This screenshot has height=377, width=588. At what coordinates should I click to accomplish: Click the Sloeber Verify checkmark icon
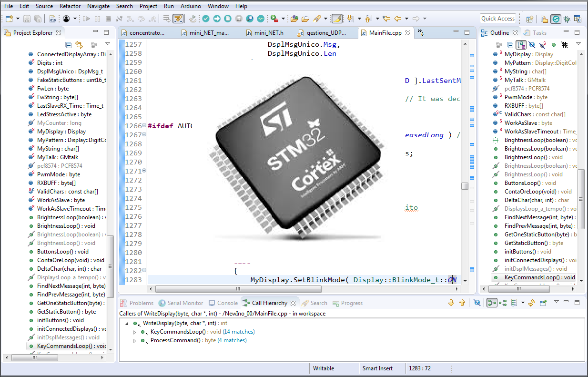tap(205, 19)
